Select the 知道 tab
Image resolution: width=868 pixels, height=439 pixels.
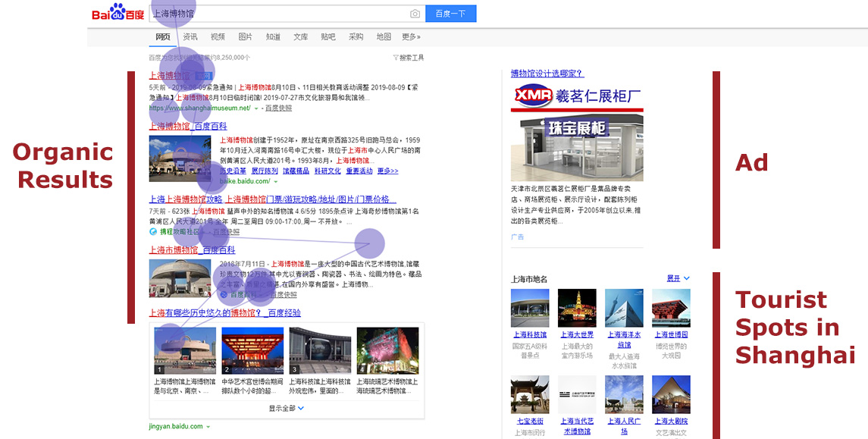point(273,36)
